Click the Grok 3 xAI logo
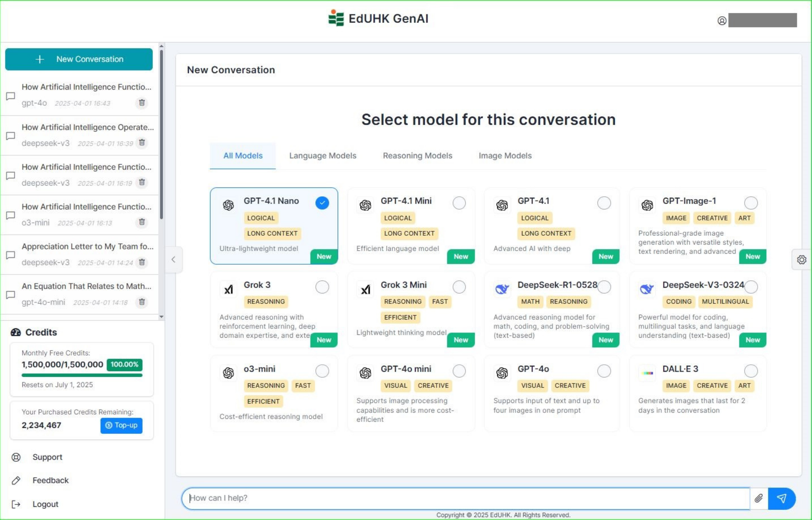The image size is (812, 520). click(x=228, y=289)
